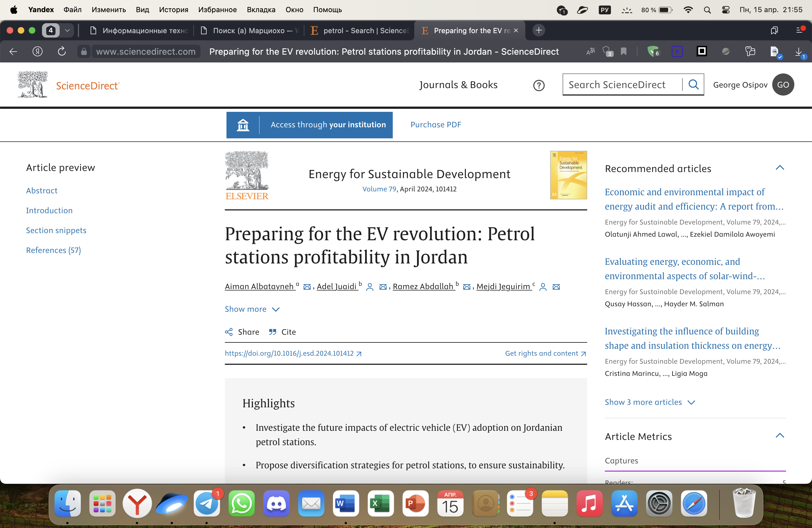Open References (57) link
812x528 pixels.
coord(54,250)
